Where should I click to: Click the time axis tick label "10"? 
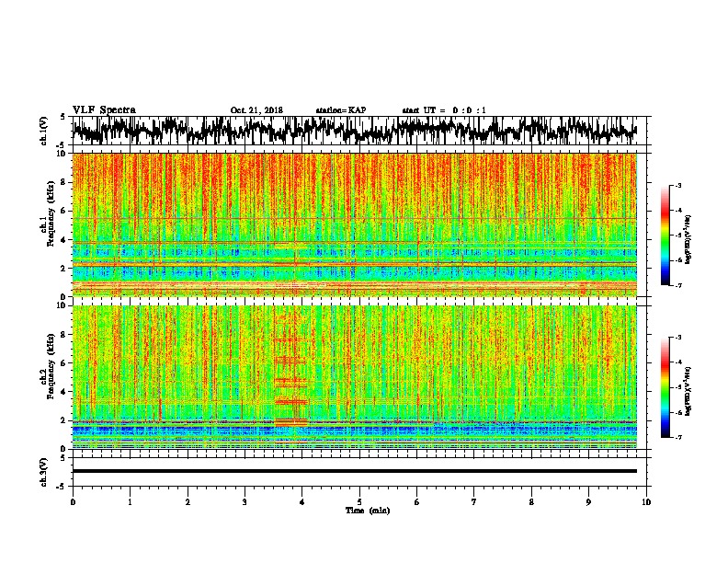[646, 502]
